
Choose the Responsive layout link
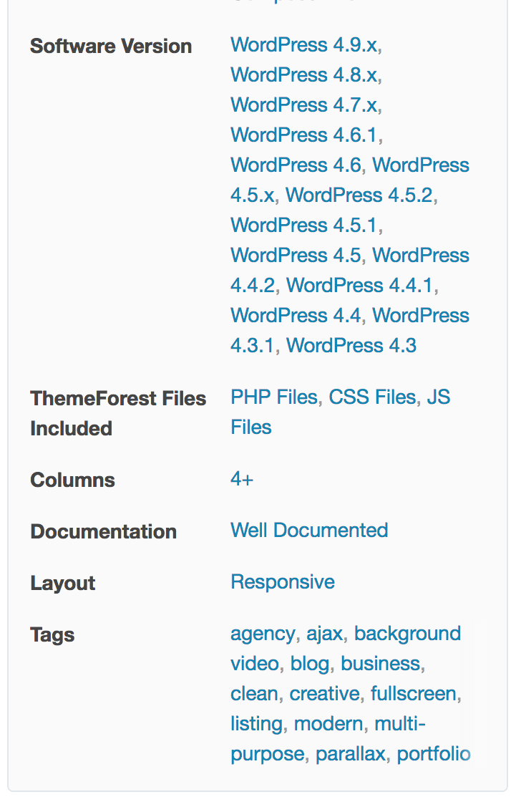pyautogui.click(x=283, y=582)
